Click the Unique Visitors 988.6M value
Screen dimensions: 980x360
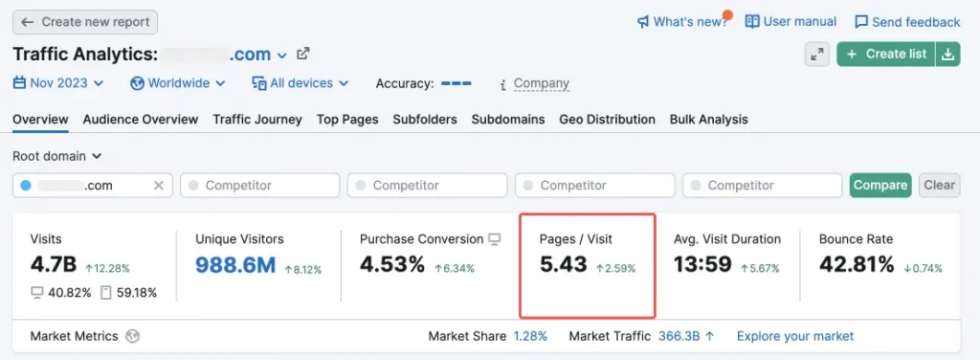click(x=235, y=265)
